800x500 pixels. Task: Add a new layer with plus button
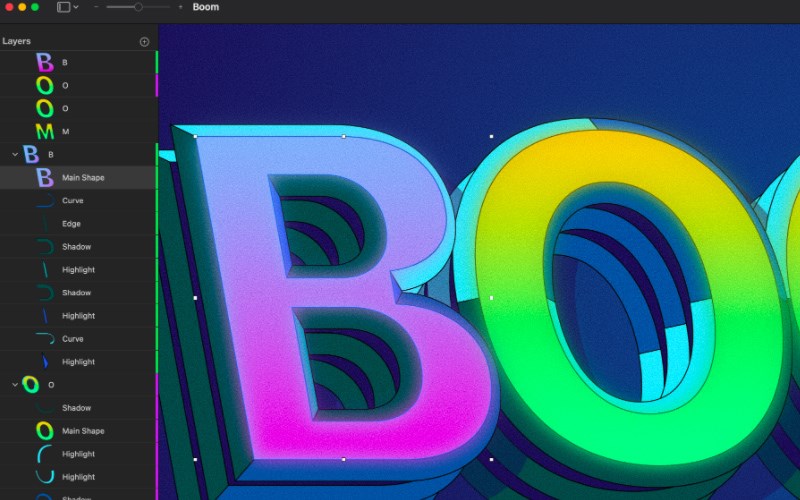(144, 42)
